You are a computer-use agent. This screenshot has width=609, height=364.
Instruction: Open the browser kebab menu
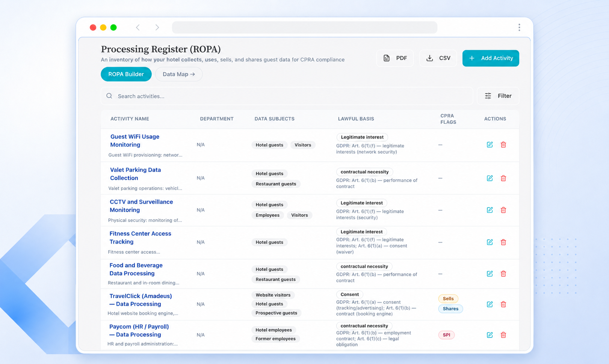(x=519, y=27)
